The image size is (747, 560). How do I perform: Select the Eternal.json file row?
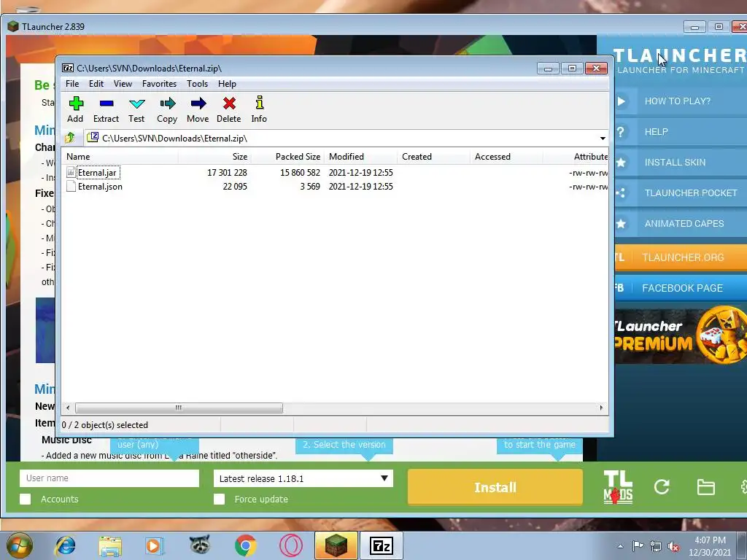336,187
